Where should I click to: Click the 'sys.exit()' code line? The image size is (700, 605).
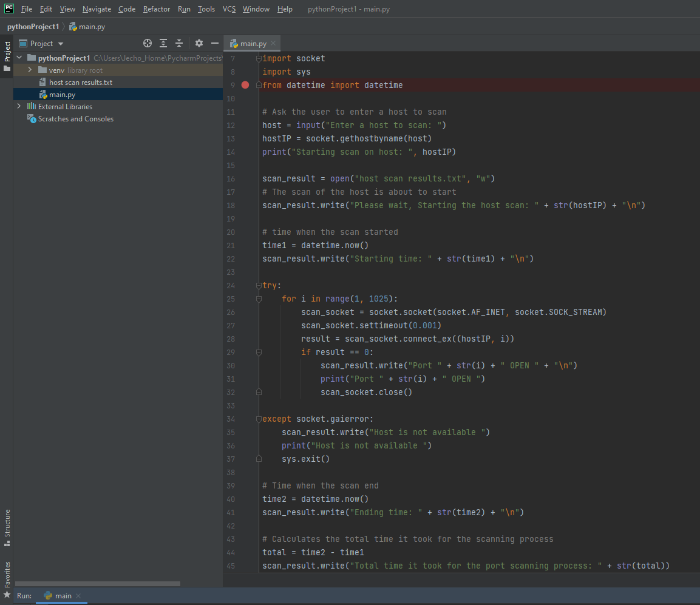305,459
